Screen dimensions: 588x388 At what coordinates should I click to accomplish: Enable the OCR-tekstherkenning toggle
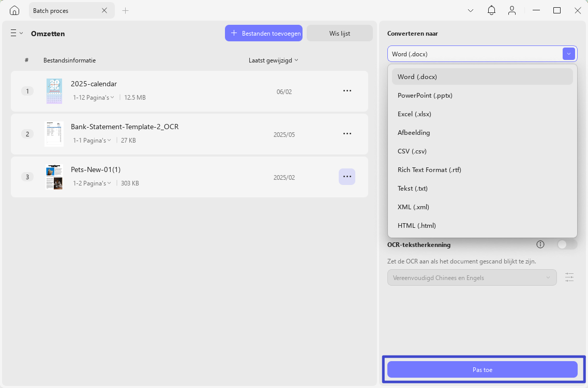pos(567,244)
